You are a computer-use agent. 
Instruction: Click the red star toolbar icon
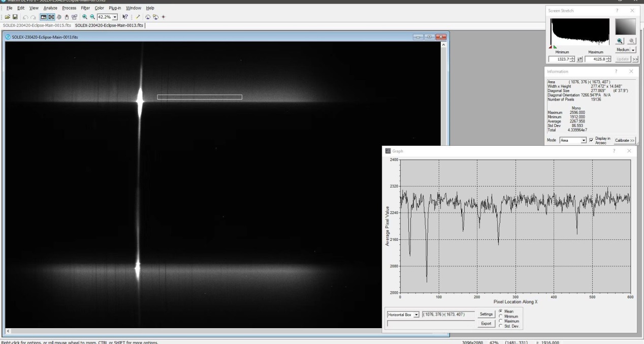pos(164,17)
